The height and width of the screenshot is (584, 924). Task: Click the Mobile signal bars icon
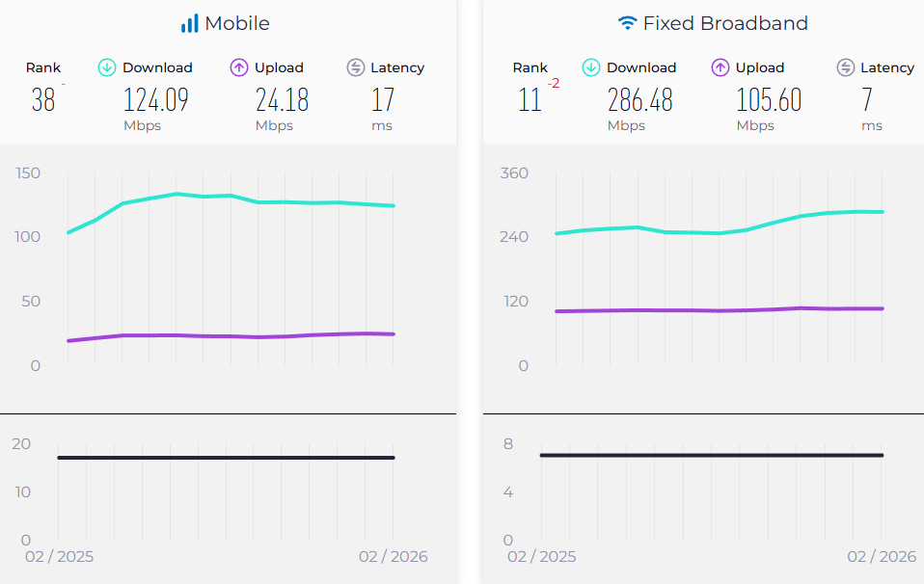(x=189, y=23)
